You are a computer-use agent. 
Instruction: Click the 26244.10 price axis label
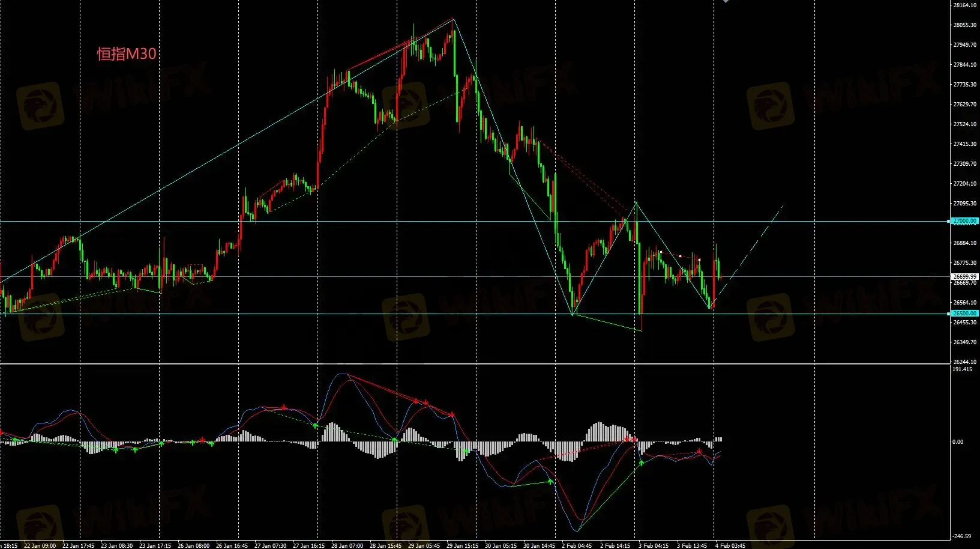coord(965,362)
